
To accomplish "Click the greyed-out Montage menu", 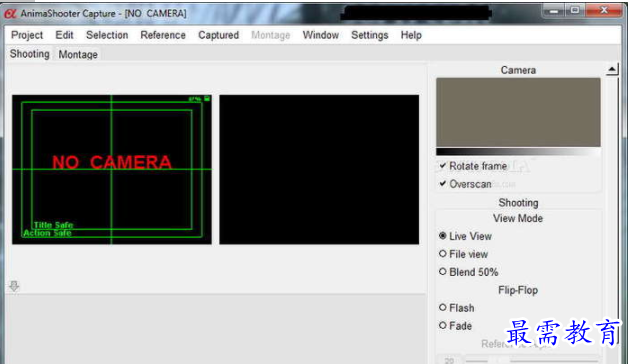I will [270, 35].
